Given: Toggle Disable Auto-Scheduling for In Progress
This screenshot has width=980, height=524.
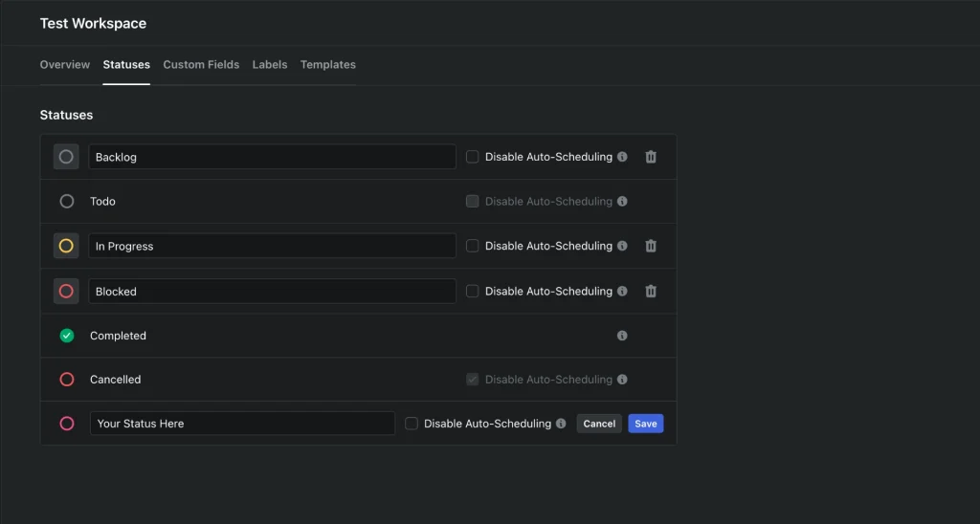Looking at the screenshot, I should tap(473, 246).
